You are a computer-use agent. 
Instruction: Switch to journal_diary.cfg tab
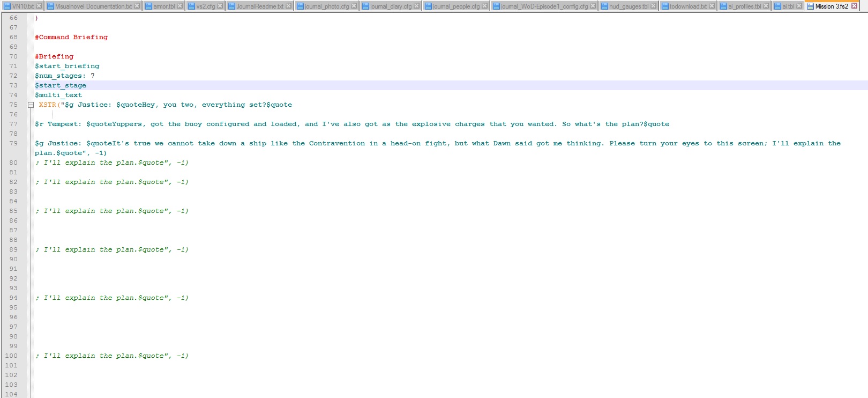pos(391,6)
